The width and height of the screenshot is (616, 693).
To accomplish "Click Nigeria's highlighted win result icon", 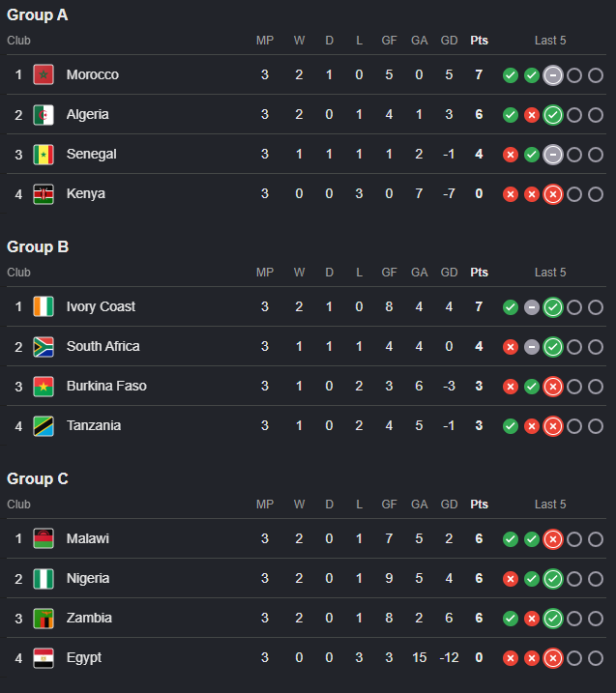I will tap(553, 579).
